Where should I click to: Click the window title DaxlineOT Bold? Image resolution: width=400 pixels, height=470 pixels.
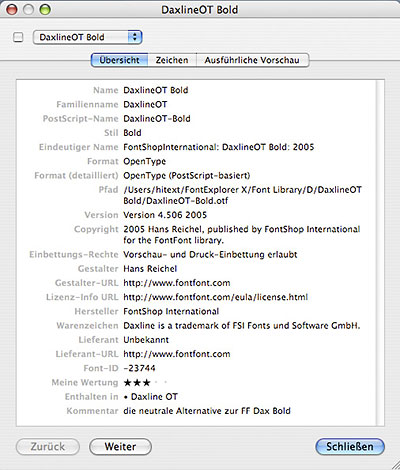(x=200, y=10)
